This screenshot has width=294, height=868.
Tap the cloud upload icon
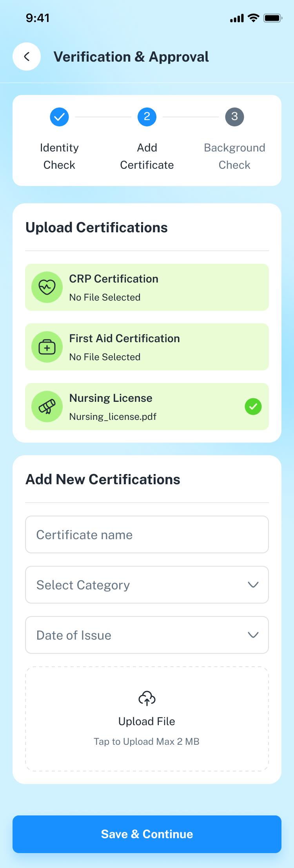click(147, 698)
